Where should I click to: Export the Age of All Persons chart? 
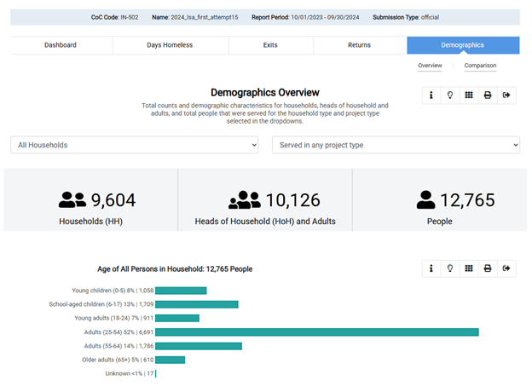[x=506, y=268]
